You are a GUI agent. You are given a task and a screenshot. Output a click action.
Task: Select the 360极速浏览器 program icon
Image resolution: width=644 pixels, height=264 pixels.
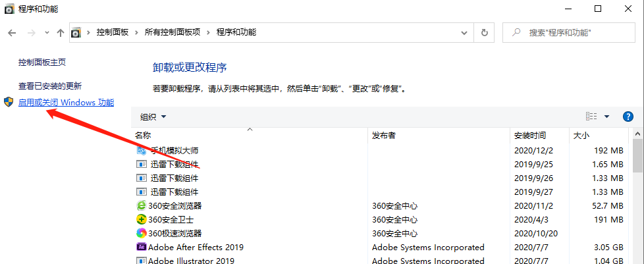click(x=141, y=233)
